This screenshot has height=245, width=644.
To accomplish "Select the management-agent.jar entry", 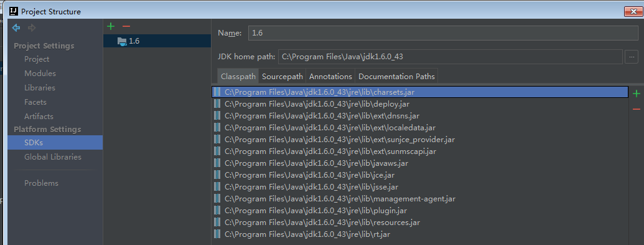I will (420, 199).
